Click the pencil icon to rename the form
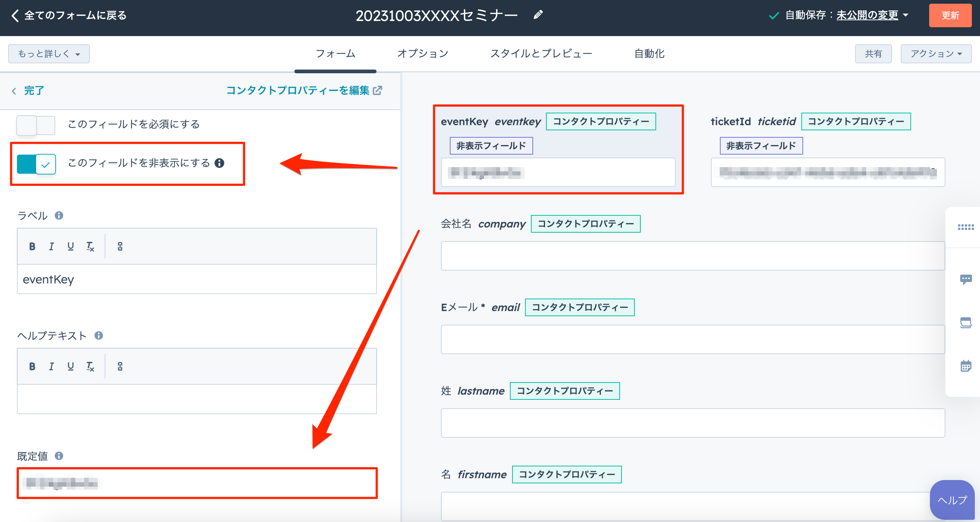980x522 pixels. click(538, 15)
